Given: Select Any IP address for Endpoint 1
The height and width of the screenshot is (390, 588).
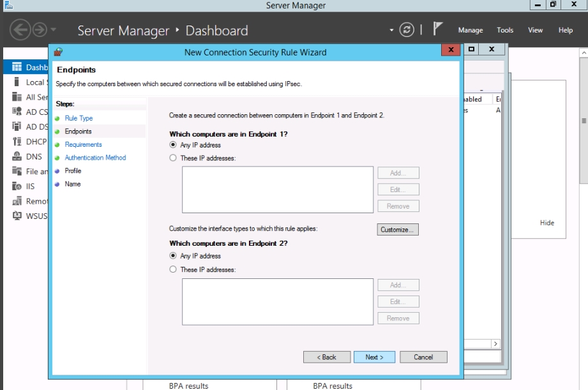Looking at the screenshot, I should pos(173,145).
